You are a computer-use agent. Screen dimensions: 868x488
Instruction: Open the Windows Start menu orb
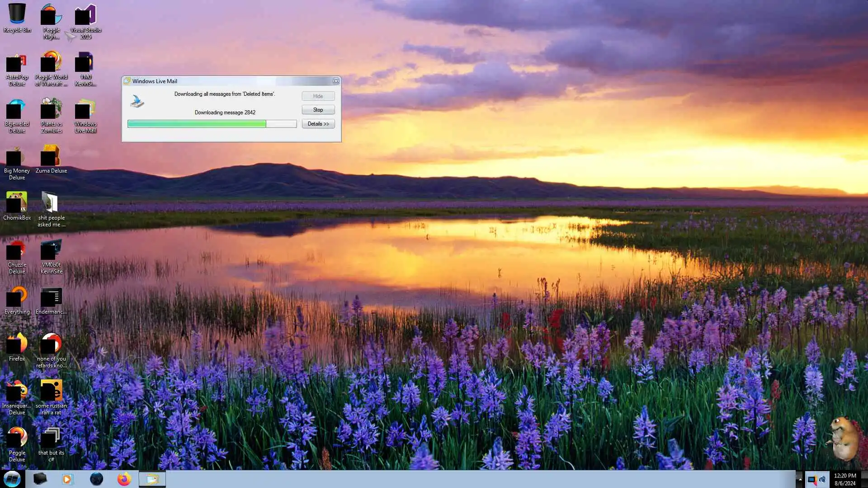12,479
